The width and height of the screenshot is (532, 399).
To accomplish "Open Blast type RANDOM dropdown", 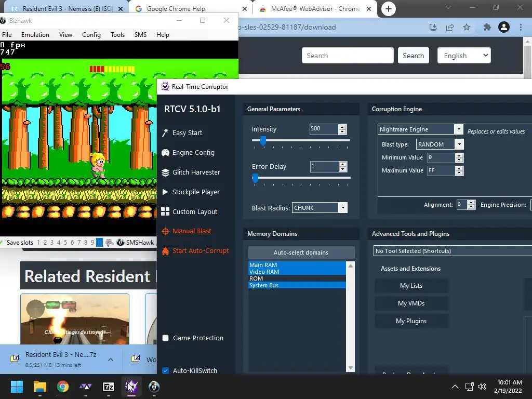I will tap(459, 144).
